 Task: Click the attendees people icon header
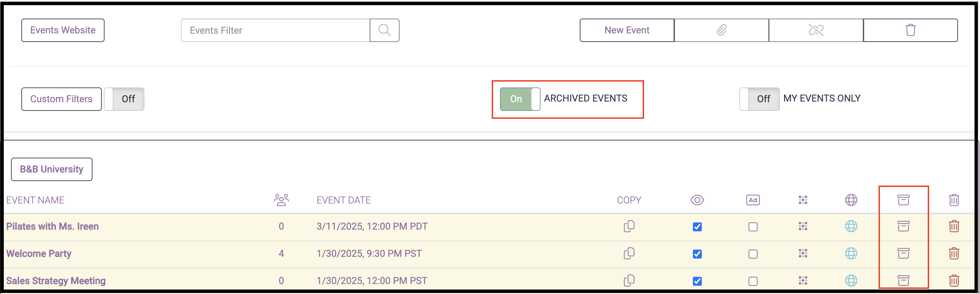pyautogui.click(x=281, y=200)
